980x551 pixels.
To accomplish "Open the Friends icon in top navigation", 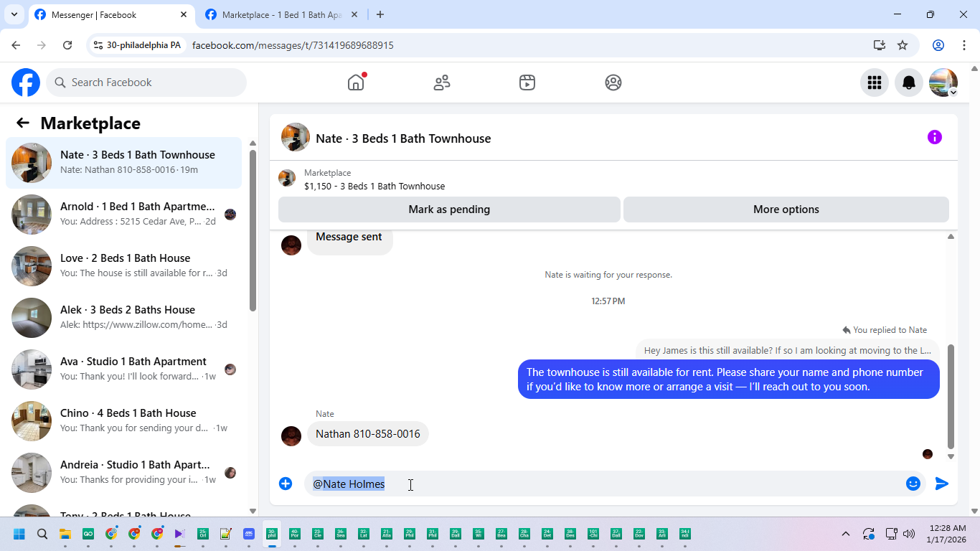I will [442, 83].
